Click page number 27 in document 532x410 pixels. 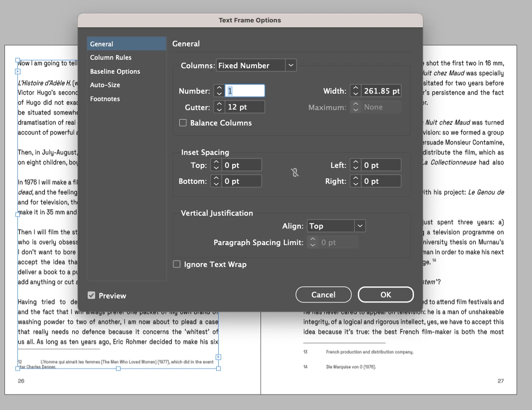tap(501, 381)
